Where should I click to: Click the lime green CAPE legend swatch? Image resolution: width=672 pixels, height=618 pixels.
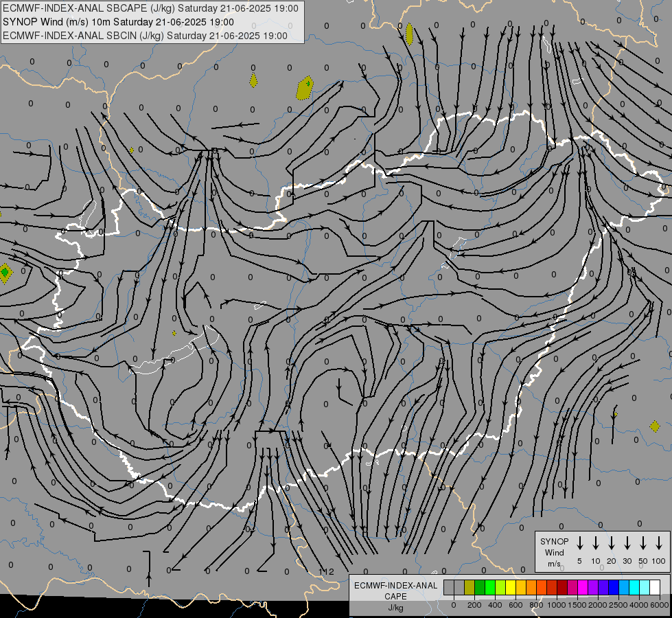(x=500, y=587)
